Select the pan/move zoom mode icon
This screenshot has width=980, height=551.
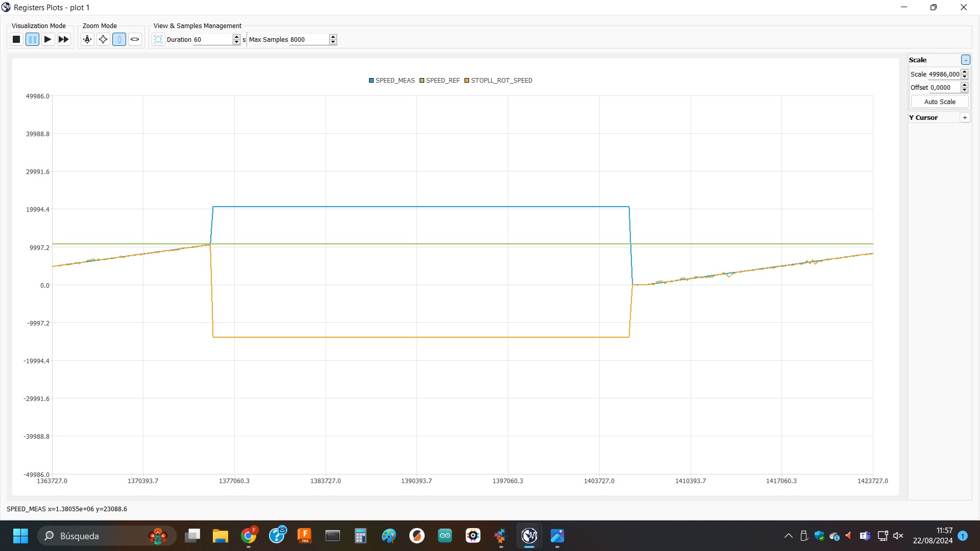103,39
